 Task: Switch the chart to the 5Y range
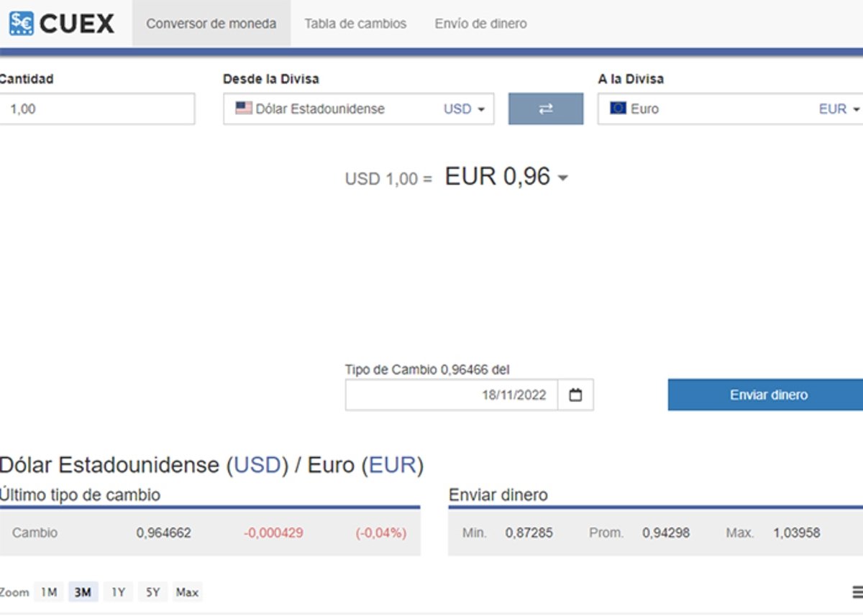152,592
